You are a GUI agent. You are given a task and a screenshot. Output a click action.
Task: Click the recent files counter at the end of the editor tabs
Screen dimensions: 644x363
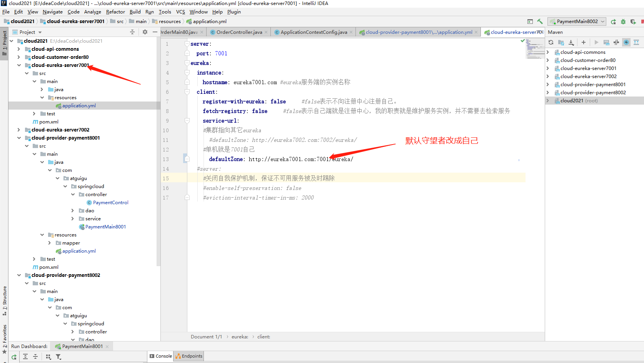[541, 32]
